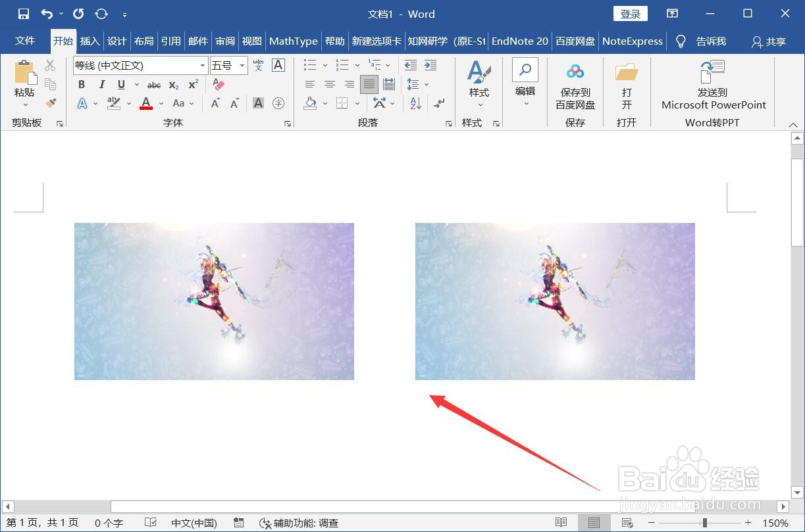This screenshot has height=532, width=805.
Task: Open the font name dropdown
Action: 203,66
